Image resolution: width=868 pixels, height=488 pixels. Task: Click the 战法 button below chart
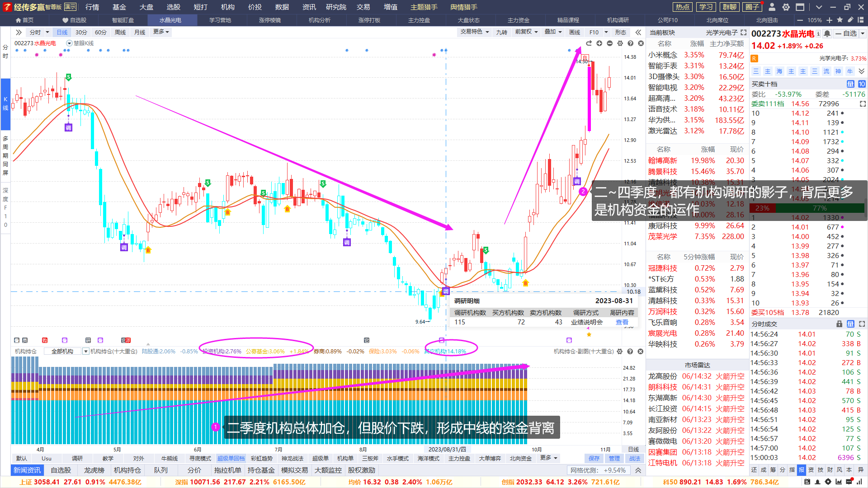635,458
